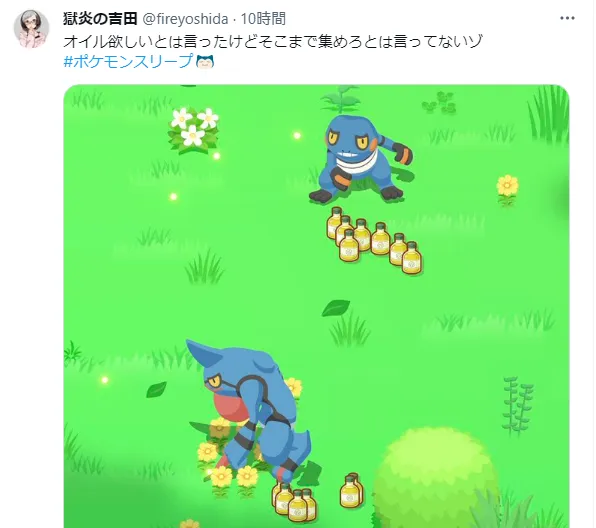The image size is (596, 528).
Task: Click the white flower cluster
Action: 193,130
